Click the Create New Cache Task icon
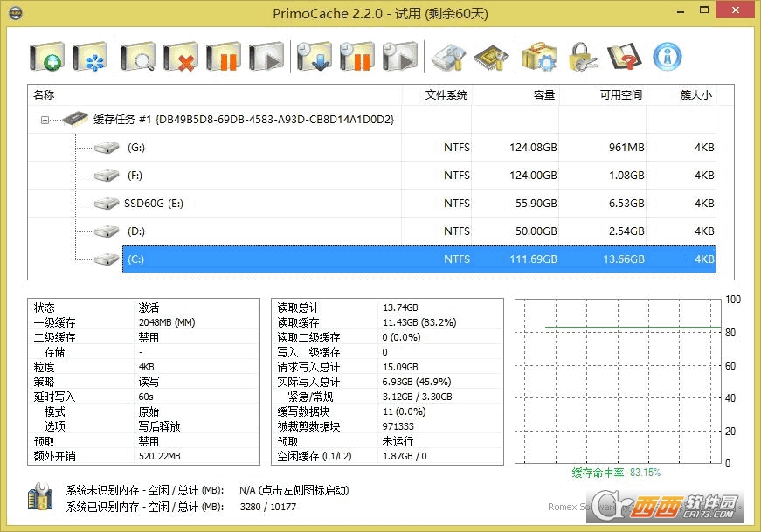Screen dimensions: 761x532 point(46,57)
